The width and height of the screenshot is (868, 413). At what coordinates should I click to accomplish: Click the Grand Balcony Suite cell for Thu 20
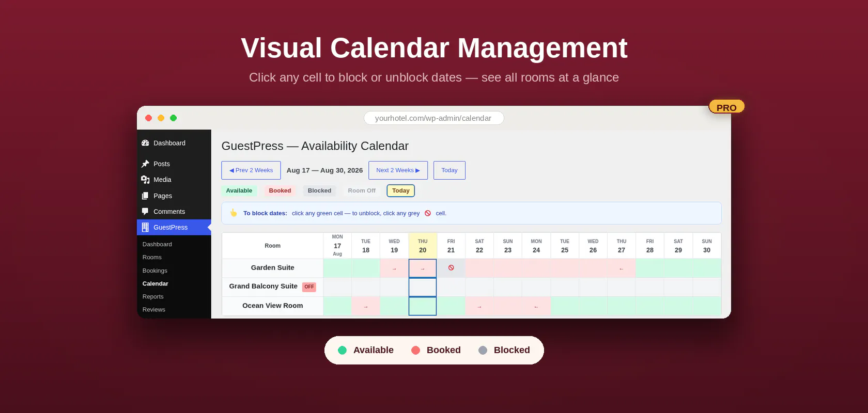point(423,287)
